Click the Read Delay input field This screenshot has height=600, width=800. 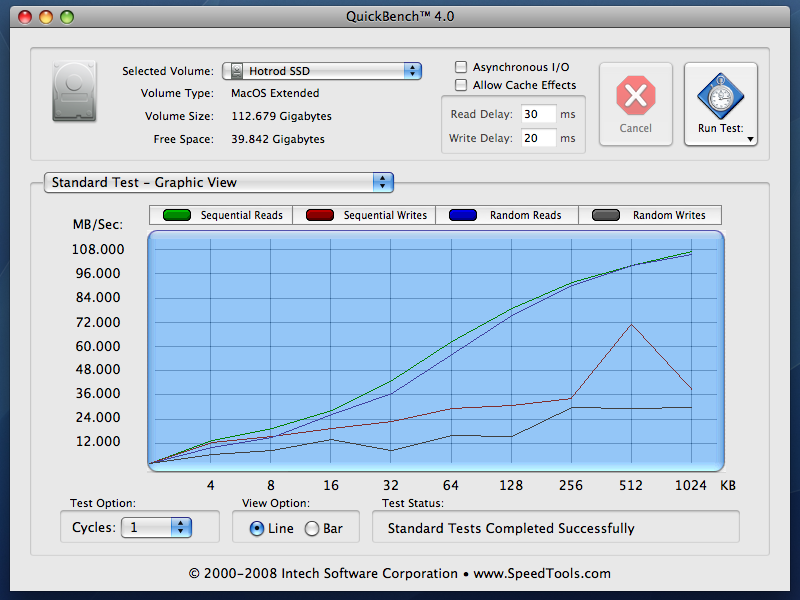pyautogui.click(x=538, y=114)
